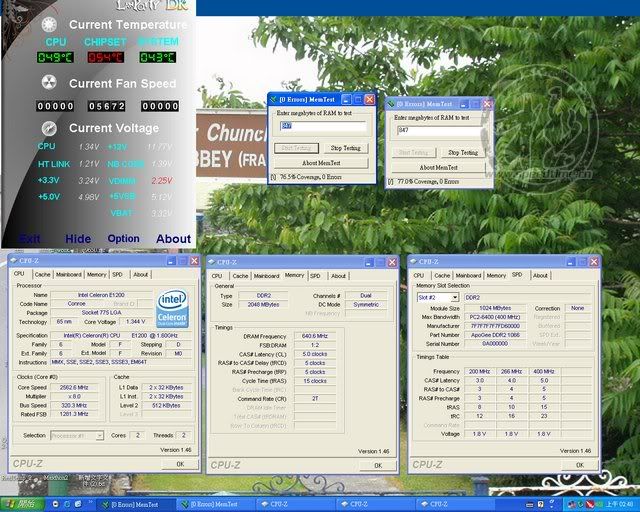
Task: Open the Mainboard tab in the right CPU-Z window
Action: [468, 276]
